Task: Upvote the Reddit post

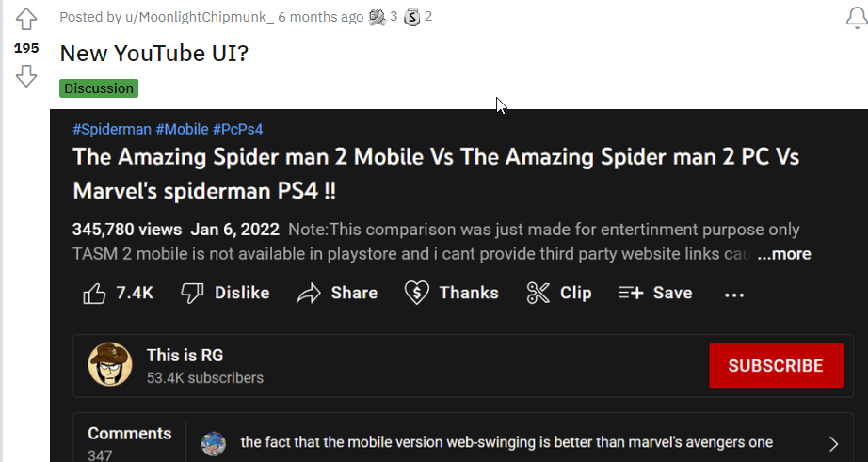Action: [26, 18]
